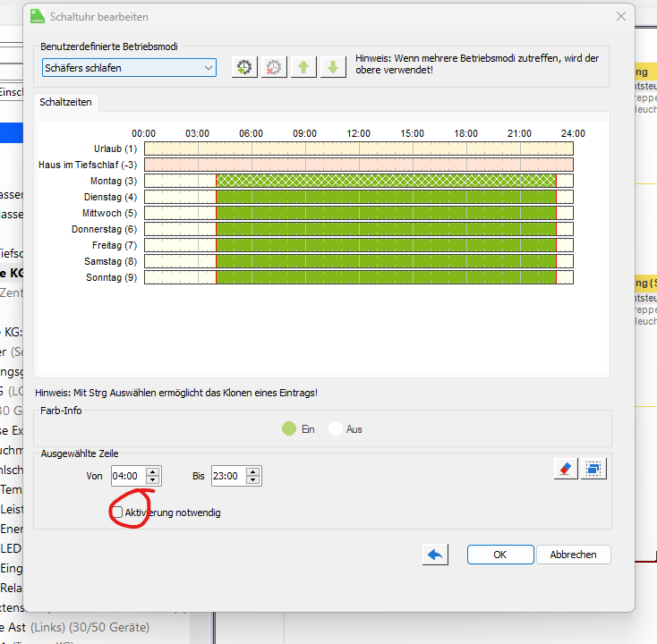Click into the Von time field
The image size is (657, 644).
[127, 477]
